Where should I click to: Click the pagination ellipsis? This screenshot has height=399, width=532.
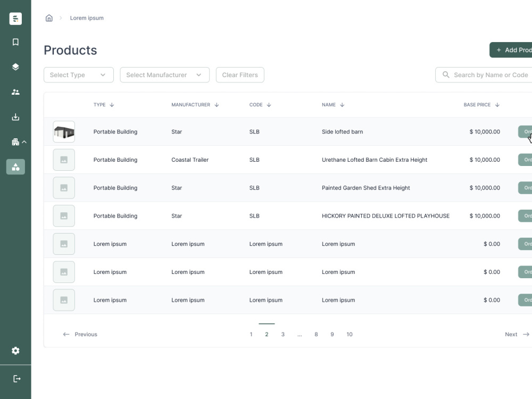coord(300,335)
